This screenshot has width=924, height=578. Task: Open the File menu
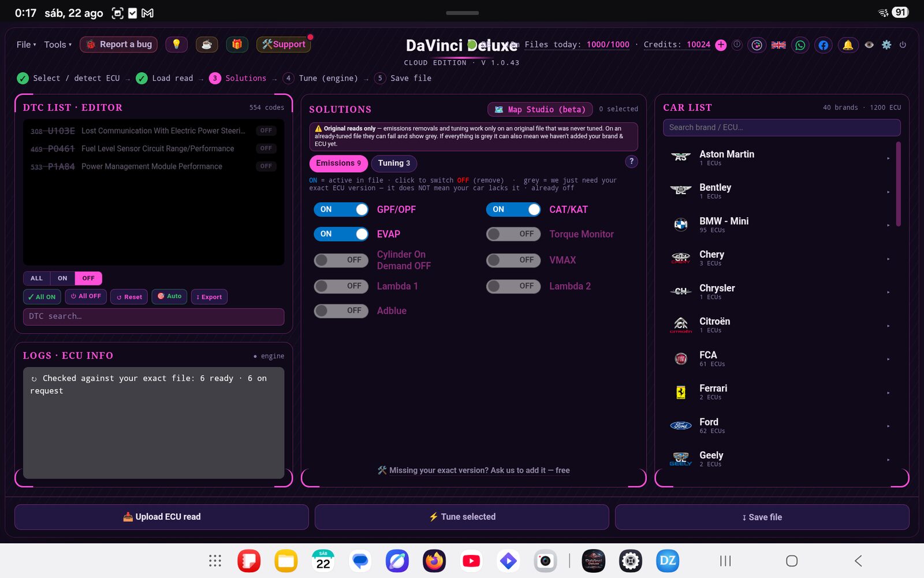click(26, 45)
